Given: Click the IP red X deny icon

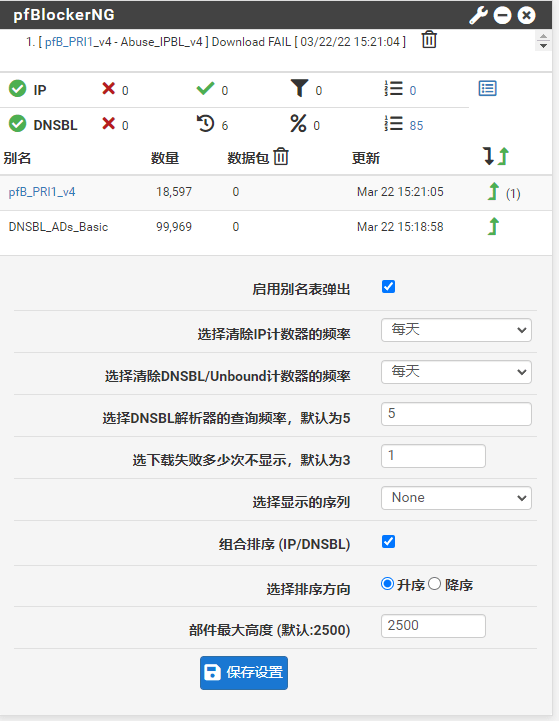Looking at the screenshot, I should (x=108, y=88).
